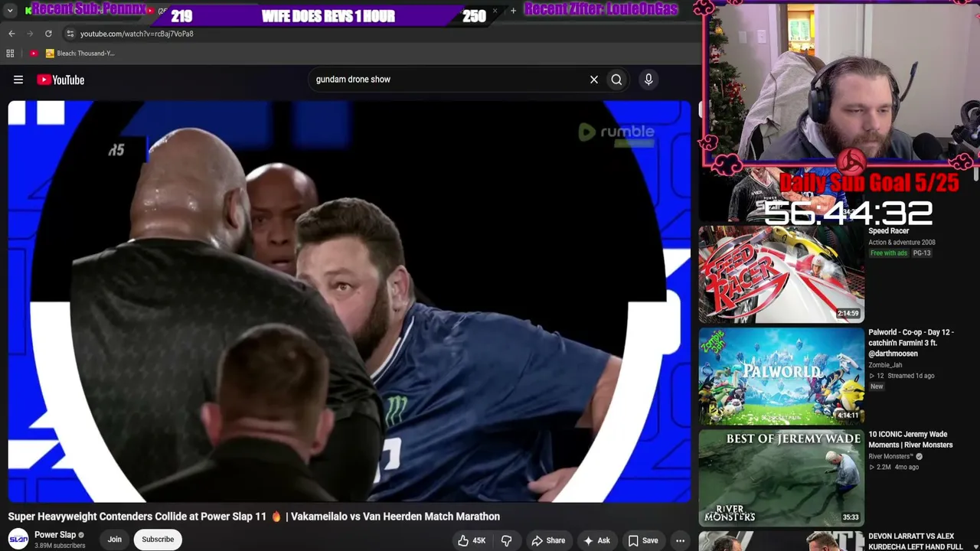Click the 'Speed Racer' title in recommendations

coord(889,231)
